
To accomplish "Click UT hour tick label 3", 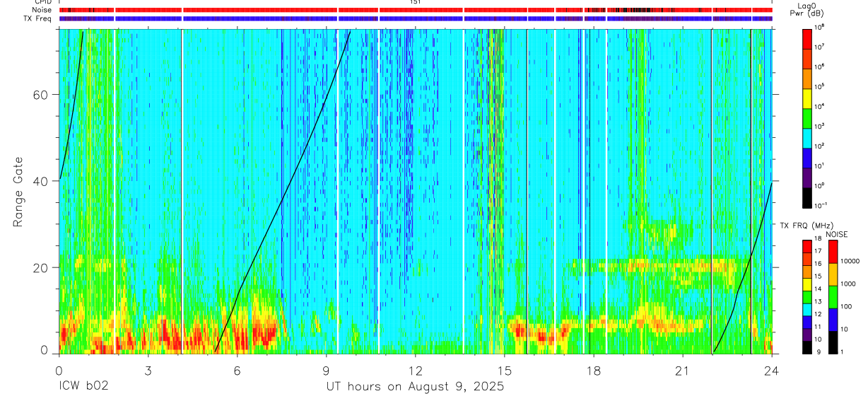I will tap(148, 371).
